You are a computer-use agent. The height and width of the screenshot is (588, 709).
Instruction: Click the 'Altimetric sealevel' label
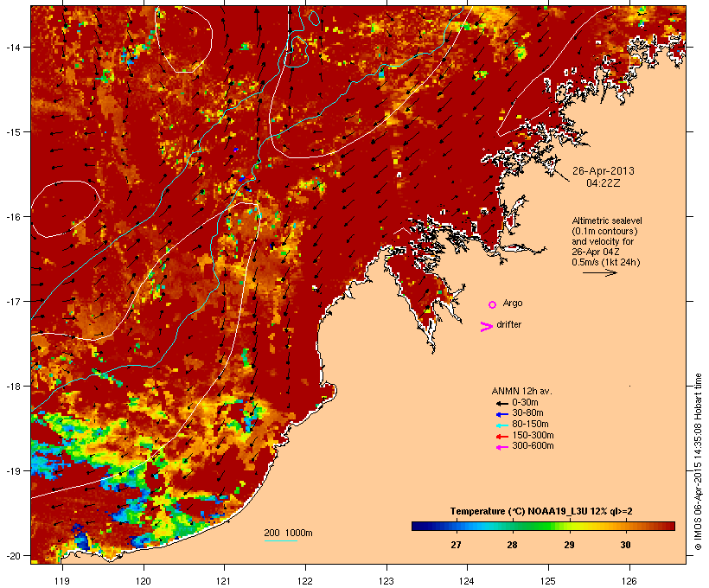[607, 220]
